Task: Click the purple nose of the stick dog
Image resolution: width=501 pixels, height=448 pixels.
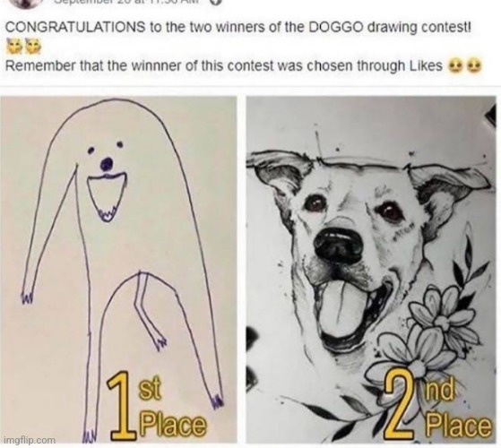Action: (107, 164)
